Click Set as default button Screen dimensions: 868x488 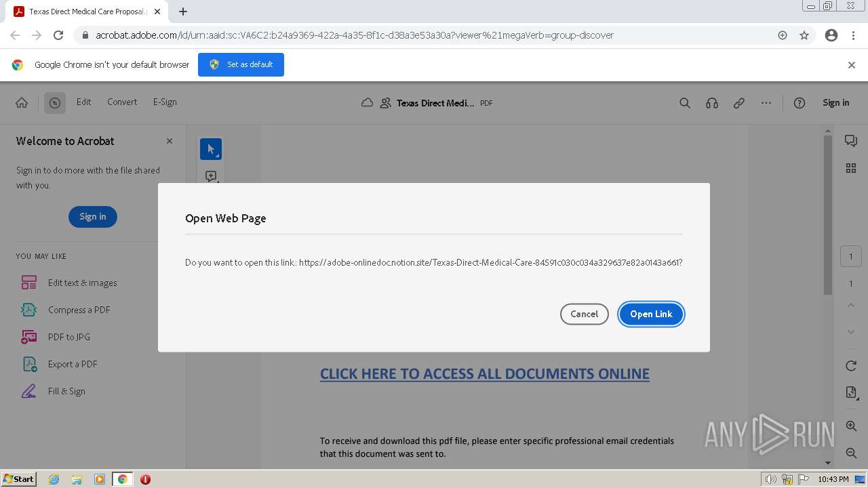point(241,64)
